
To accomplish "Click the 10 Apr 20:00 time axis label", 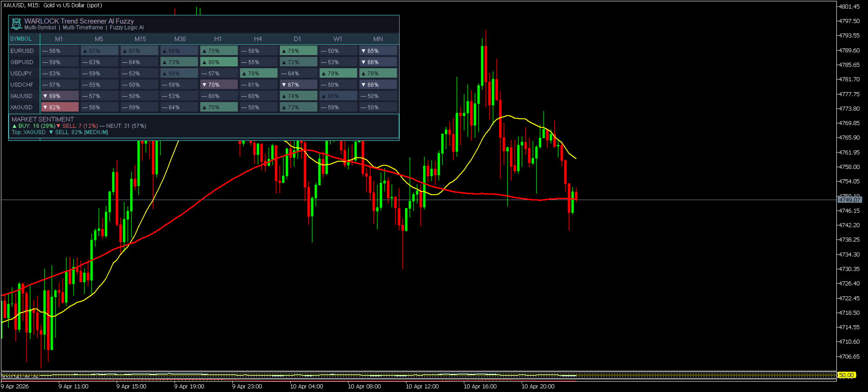I will pos(538,387).
